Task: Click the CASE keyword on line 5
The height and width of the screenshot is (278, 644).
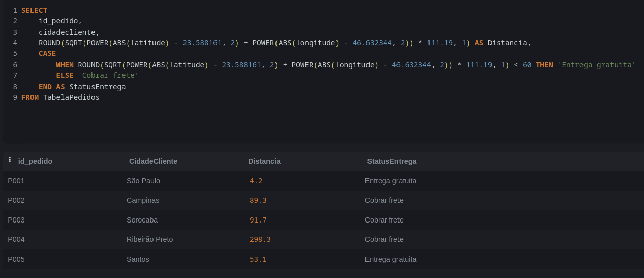Action: click(47, 53)
